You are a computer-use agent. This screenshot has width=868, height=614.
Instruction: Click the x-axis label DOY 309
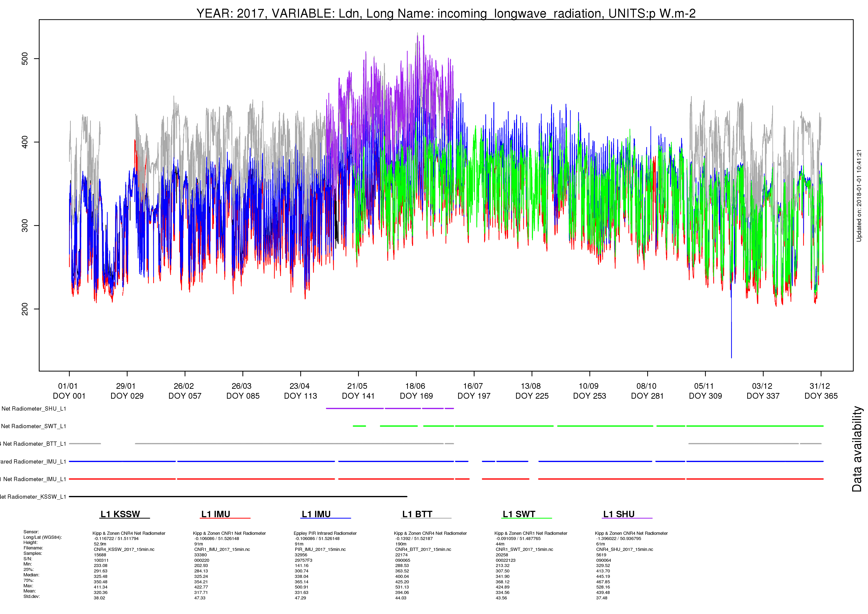point(705,396)
